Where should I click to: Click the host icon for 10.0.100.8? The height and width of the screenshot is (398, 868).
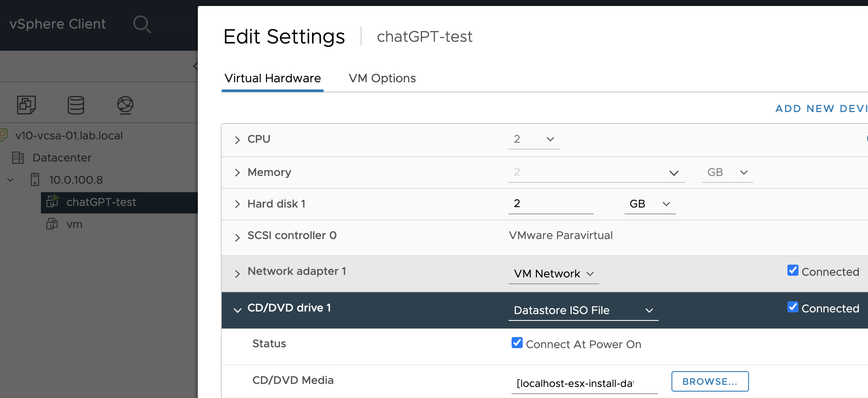[35, 179]
